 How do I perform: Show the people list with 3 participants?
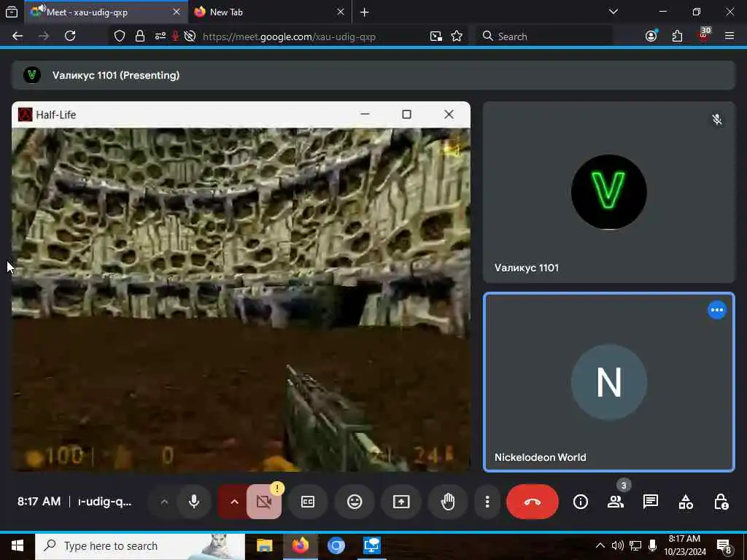click(x=616, y=502)
